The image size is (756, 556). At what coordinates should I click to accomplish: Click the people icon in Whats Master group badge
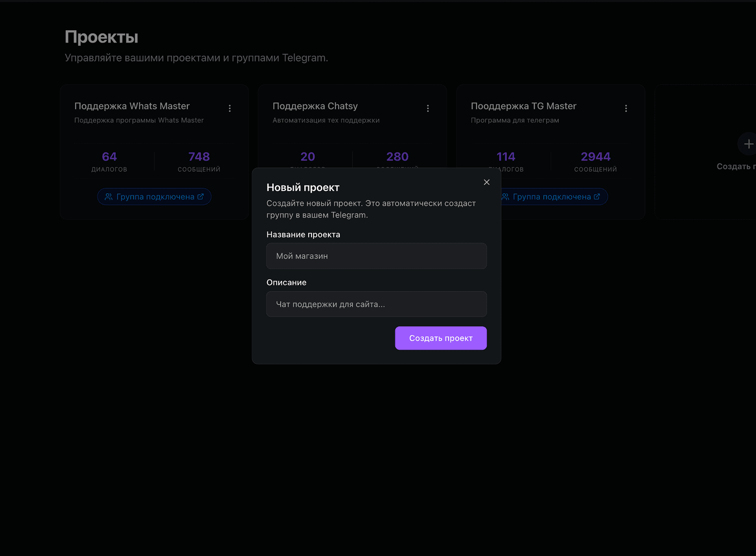tap(108, 196)
